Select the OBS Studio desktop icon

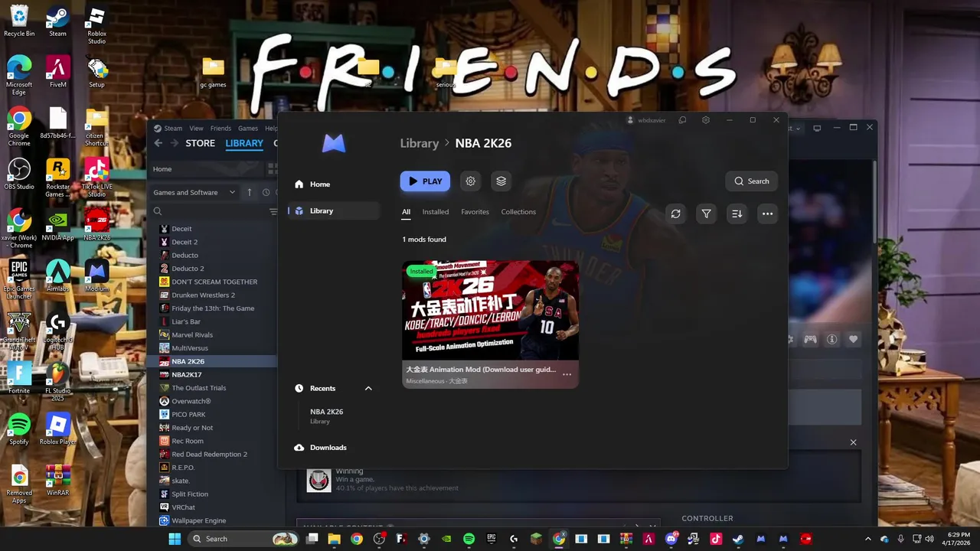(x=19, y=174)
